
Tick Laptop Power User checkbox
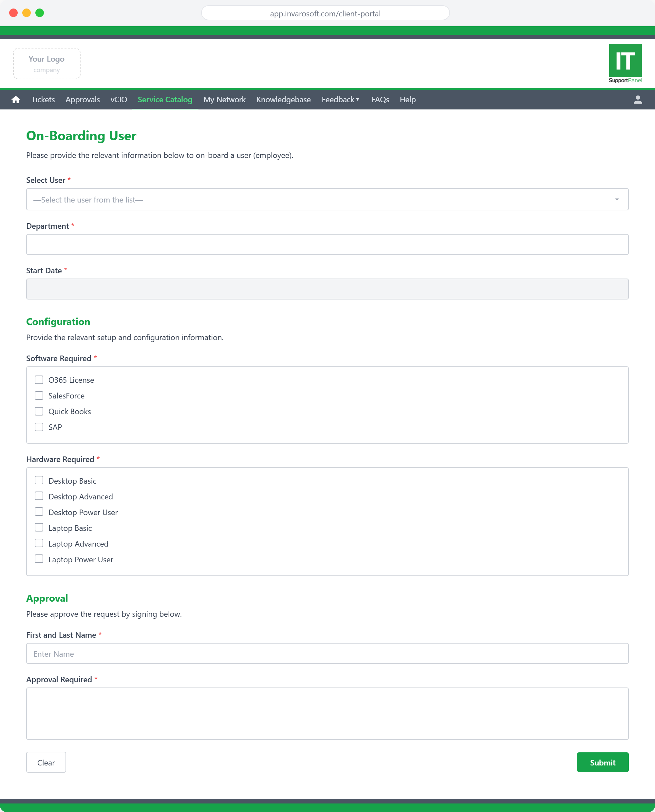pyautogui.click(x=39, y=559)
